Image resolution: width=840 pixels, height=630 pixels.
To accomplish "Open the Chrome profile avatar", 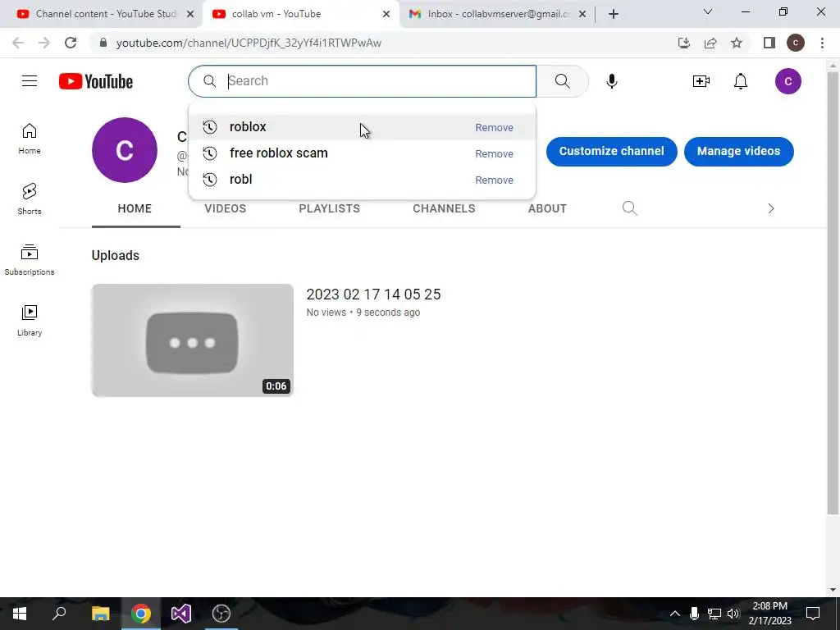I will click(x=796, y=43).
